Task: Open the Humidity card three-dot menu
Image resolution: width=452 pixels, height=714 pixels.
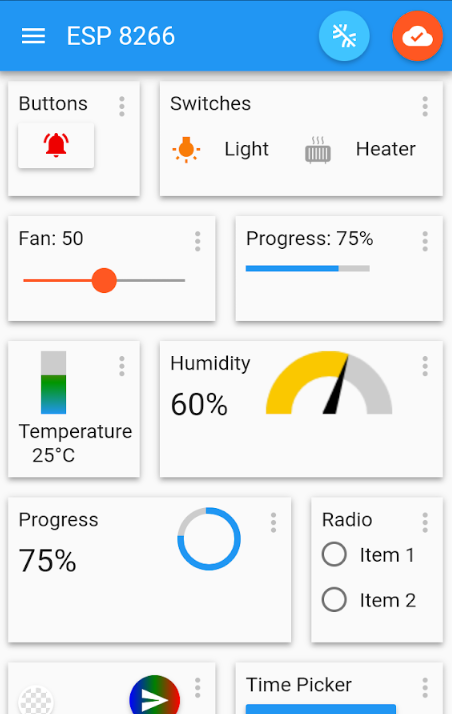Action: coord(425,366)
